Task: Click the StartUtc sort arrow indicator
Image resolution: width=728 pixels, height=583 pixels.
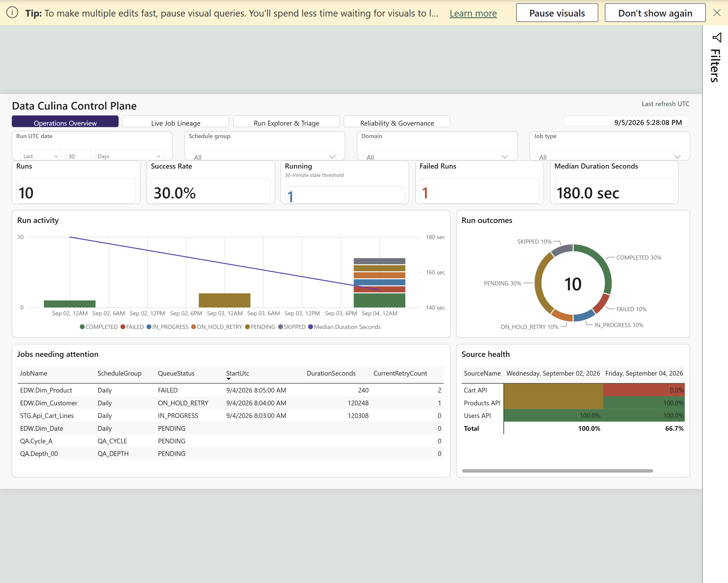Action: click(x=229, y=379)
